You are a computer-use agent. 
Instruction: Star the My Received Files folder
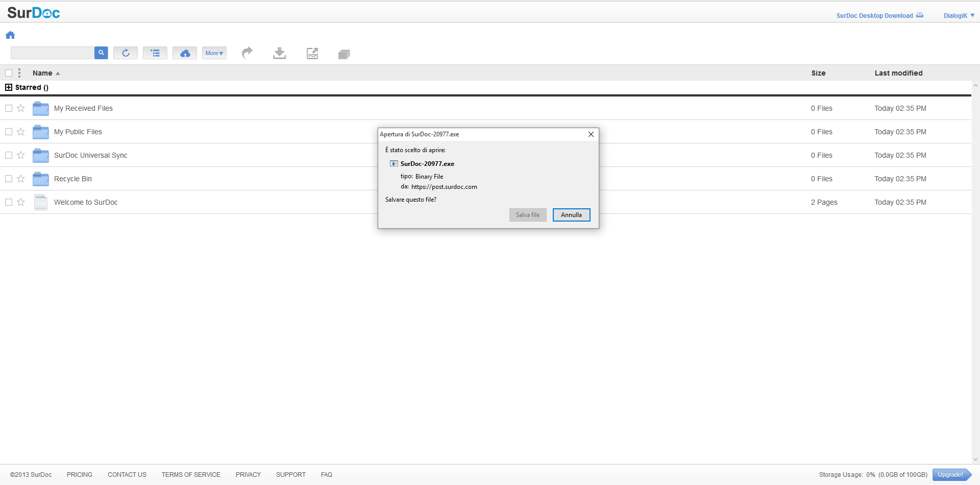pyautogui.click(x=21, y=108)
